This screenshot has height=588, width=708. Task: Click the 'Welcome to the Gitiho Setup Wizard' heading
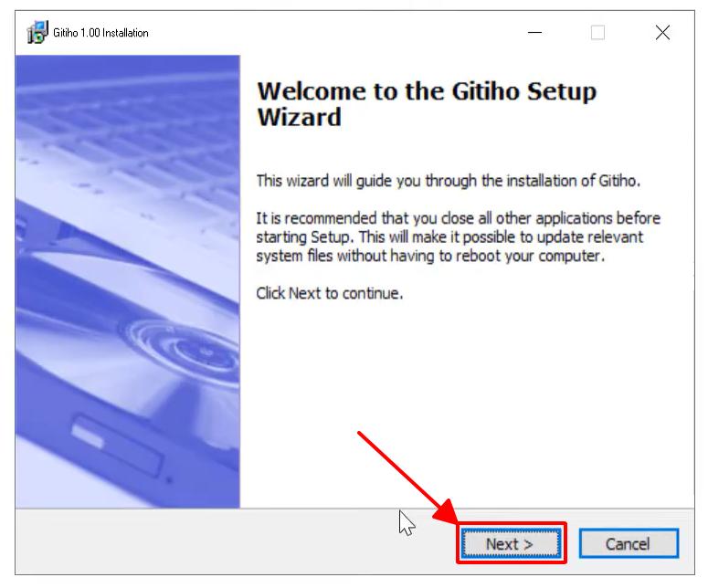click(427, 104)
